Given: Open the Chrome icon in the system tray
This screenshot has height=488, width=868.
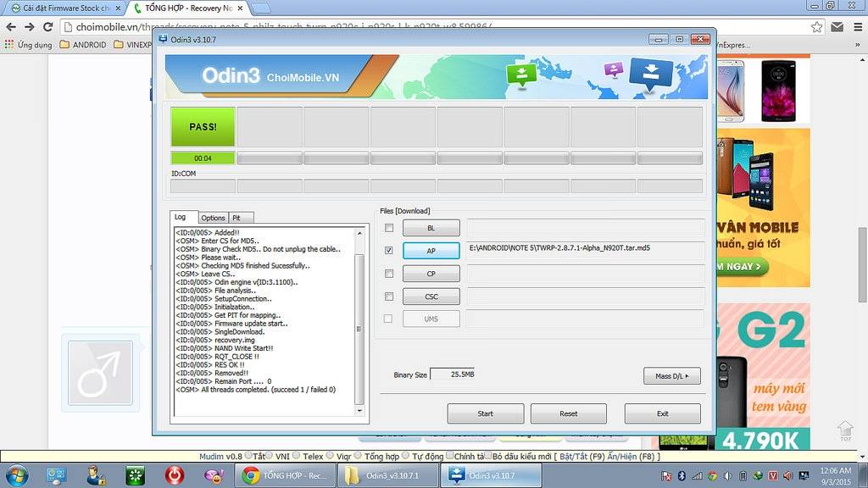Looking at the screenshot, I should pos(712,475).
